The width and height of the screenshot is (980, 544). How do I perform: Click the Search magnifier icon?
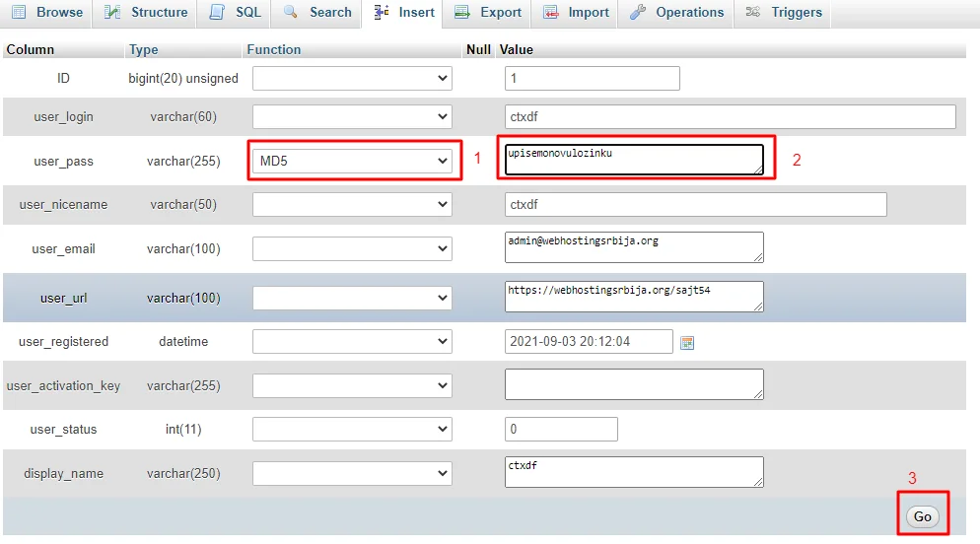[290, 11]
